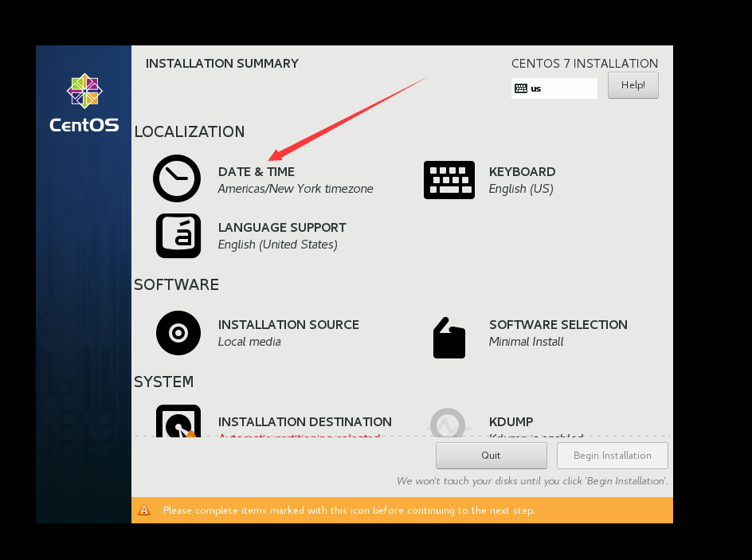Click the LOCALIZATION section heading

(x=190, y=131)
